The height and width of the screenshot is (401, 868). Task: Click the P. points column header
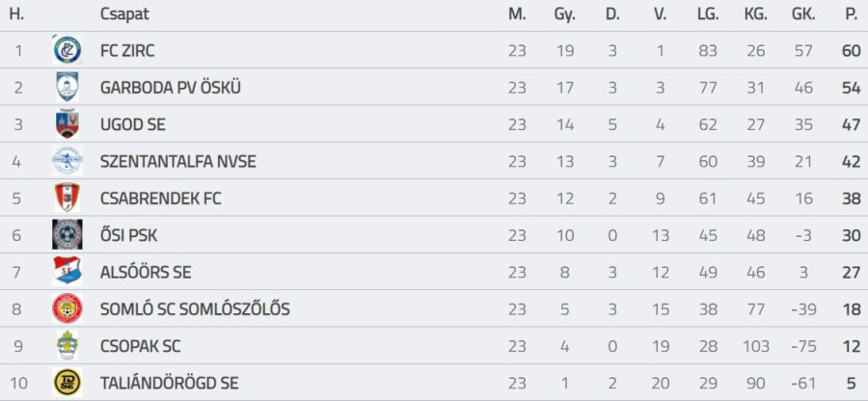coord(851,14)
